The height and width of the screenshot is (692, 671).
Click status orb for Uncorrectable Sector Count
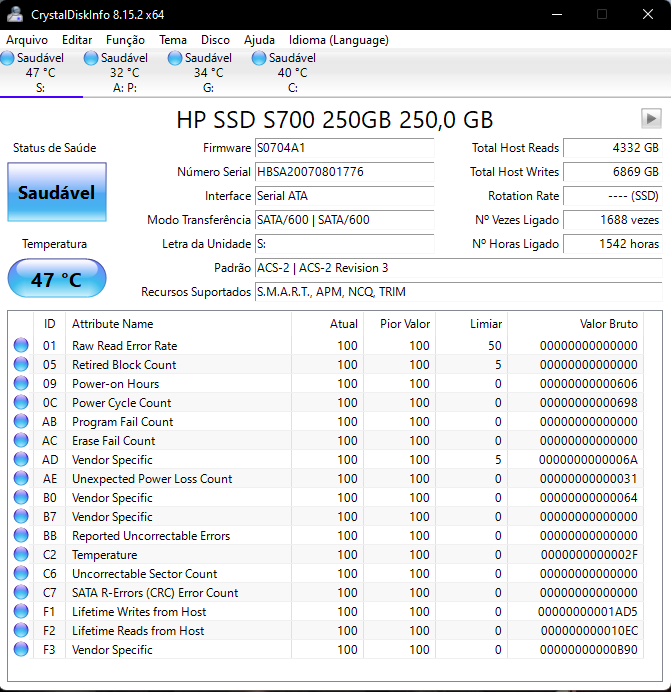[21, 573]
